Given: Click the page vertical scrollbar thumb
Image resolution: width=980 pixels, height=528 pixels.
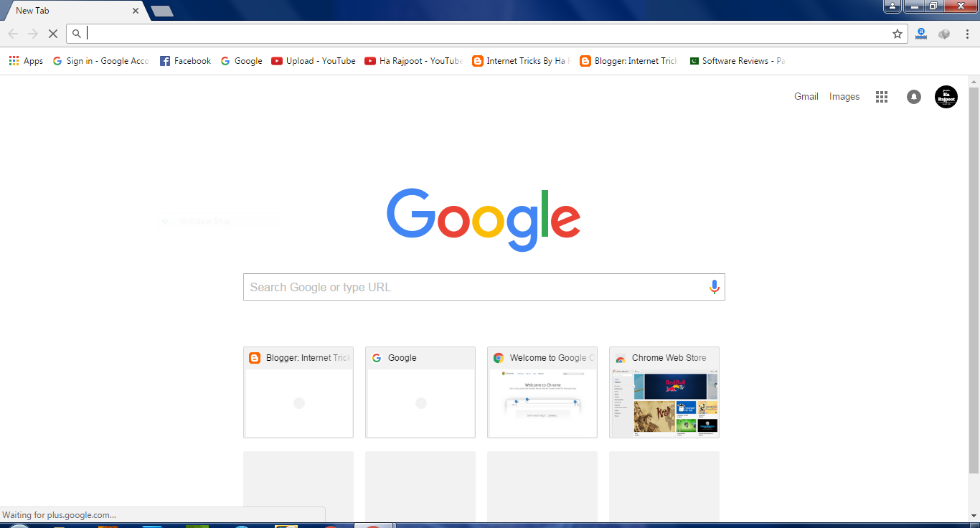Looking at the screenshot, I should pos(974,280).
